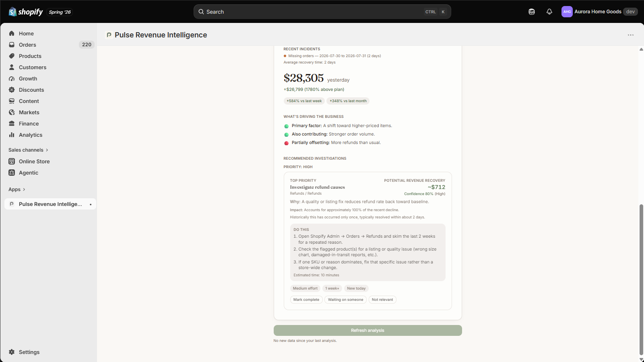The image size is (644, 362).
Task: Expand the Sales channels section
Action: pyautogui.click(x=28, y=150)
